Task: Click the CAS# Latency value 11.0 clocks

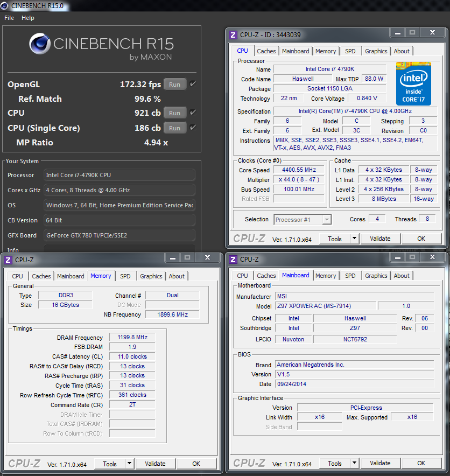Action: pos(132,356)
